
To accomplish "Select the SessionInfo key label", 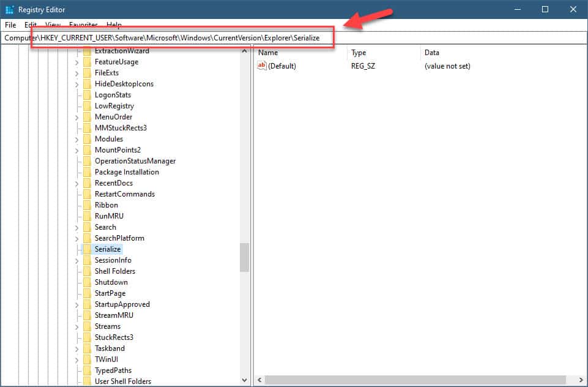I will tap(113, 260).
